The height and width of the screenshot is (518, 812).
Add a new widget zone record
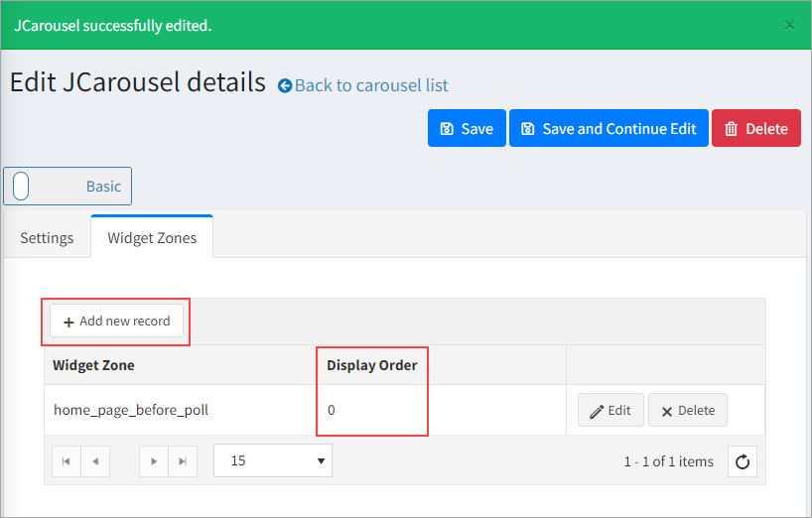click(x=117, y=322)
